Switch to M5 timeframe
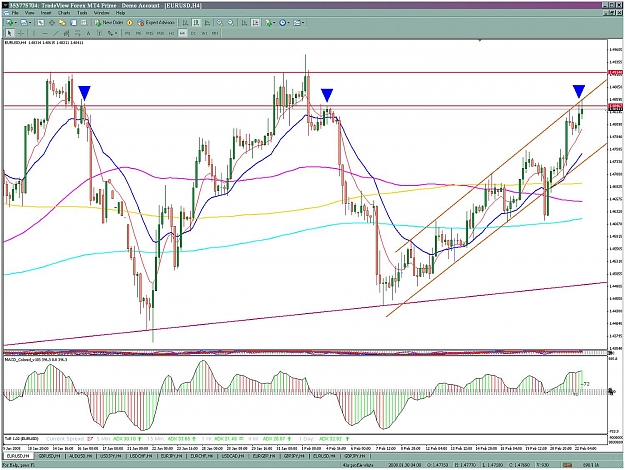625x470 pixels. click(138, 33)
